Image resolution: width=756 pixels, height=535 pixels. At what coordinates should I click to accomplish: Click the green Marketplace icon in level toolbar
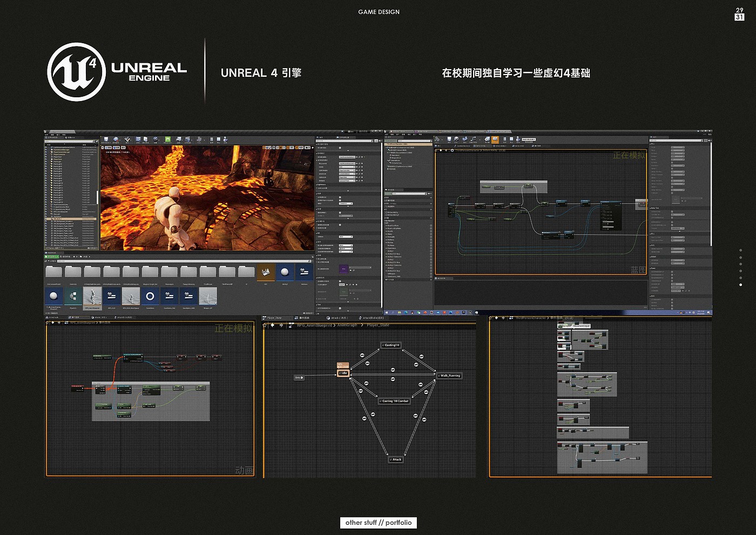(x=168, y=140)
